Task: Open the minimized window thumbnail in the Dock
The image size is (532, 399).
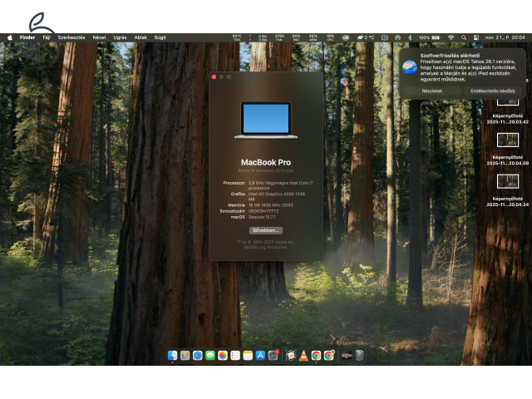Action: [x=347, y=356]
